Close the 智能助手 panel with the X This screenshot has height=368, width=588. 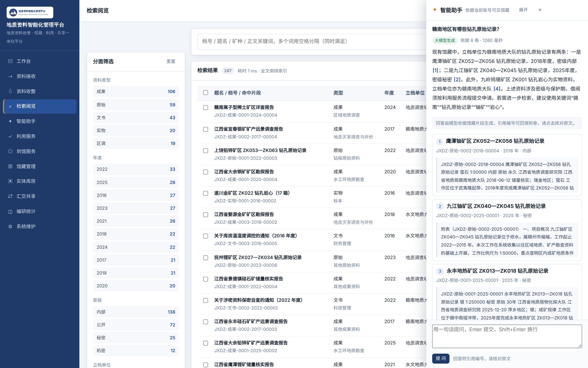(x=540, y=10)
